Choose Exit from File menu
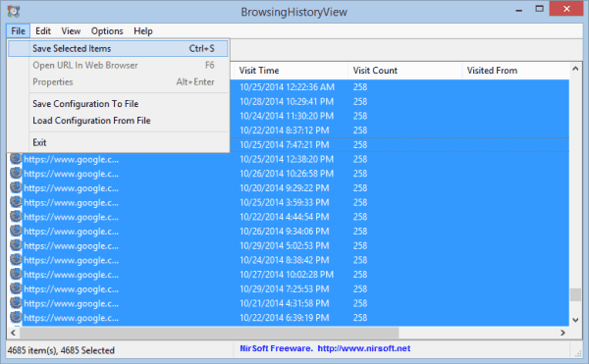Viewport: 589px width, 364px height. (118, 142)
